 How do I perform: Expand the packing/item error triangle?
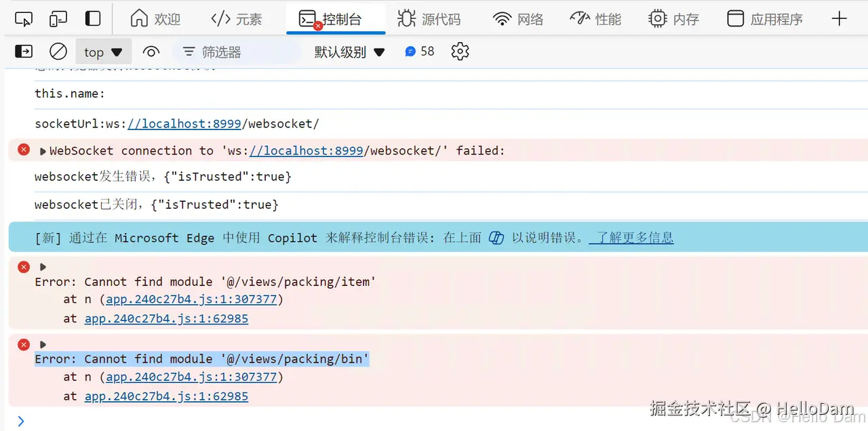click(43, 267)
